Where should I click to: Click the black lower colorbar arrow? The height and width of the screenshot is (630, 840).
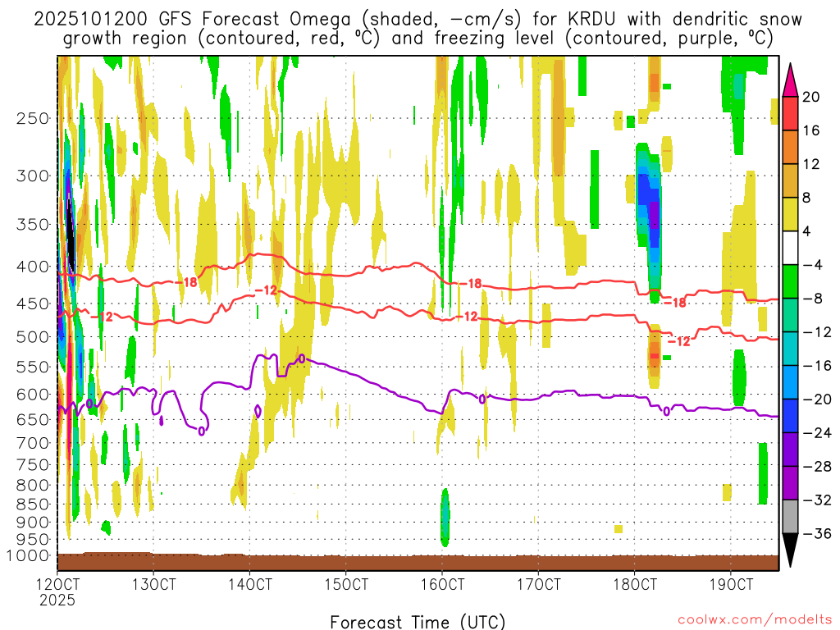tap(790, 550)
